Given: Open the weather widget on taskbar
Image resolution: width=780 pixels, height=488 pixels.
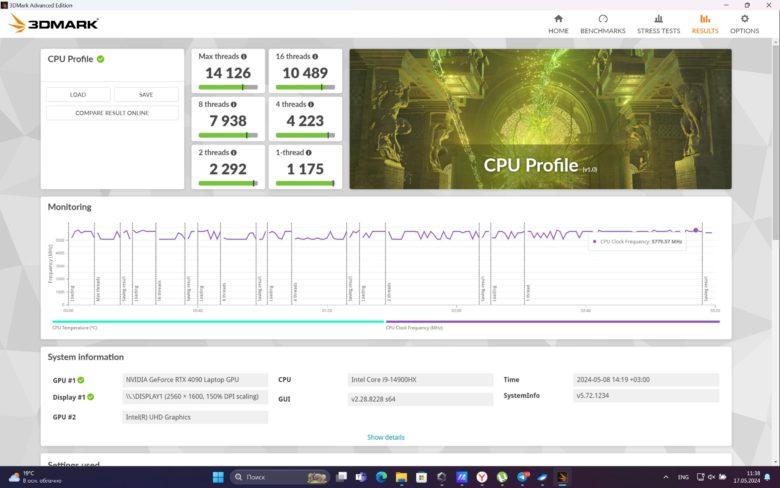Looking at the screenshot, I should click(x=35, y=477).
